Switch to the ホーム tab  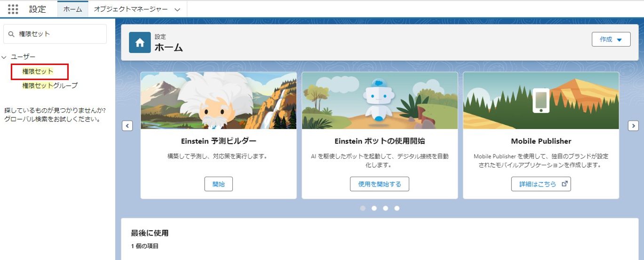tap(72, 9)
